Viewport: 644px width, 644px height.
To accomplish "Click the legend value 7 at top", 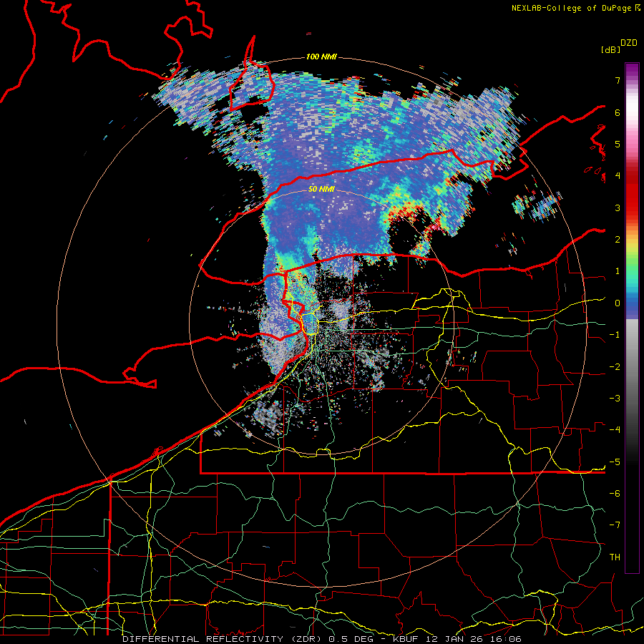I will 618,80.
